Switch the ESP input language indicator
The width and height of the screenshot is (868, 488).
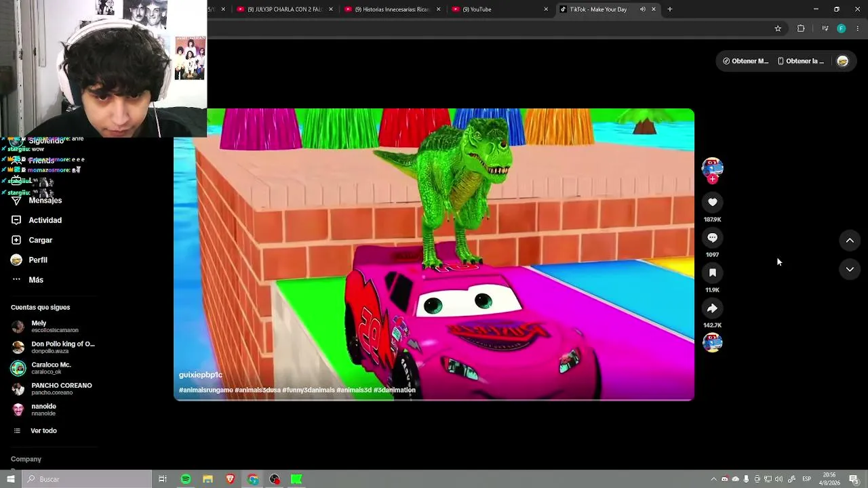coord(807,479)
